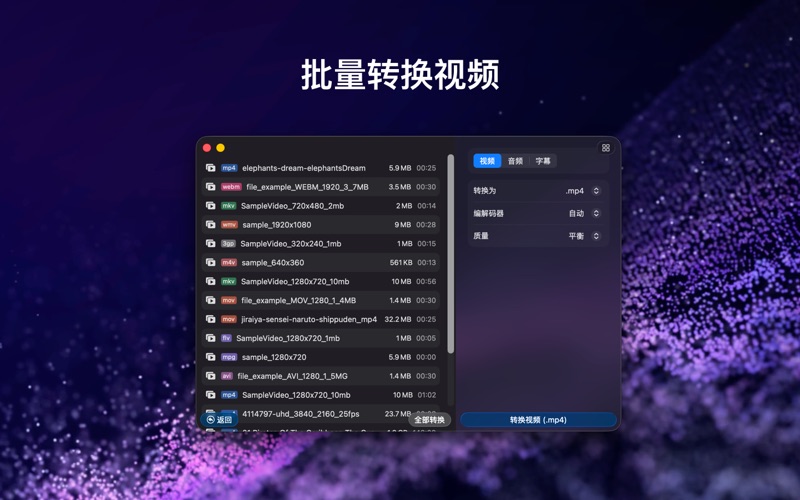Click the copy icon beside the 01:02 SampleVideo_1280x720_10mb
The height and width of the screenshot is (500, 800).
tap(210, 394)
